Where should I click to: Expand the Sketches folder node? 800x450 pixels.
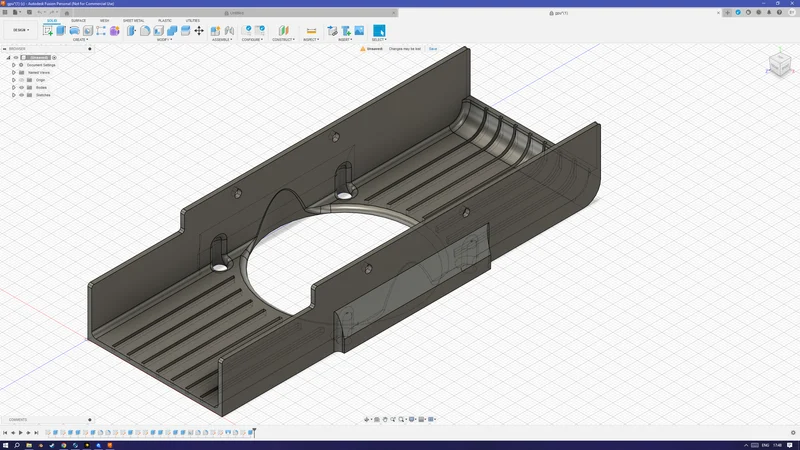point(14,95)
